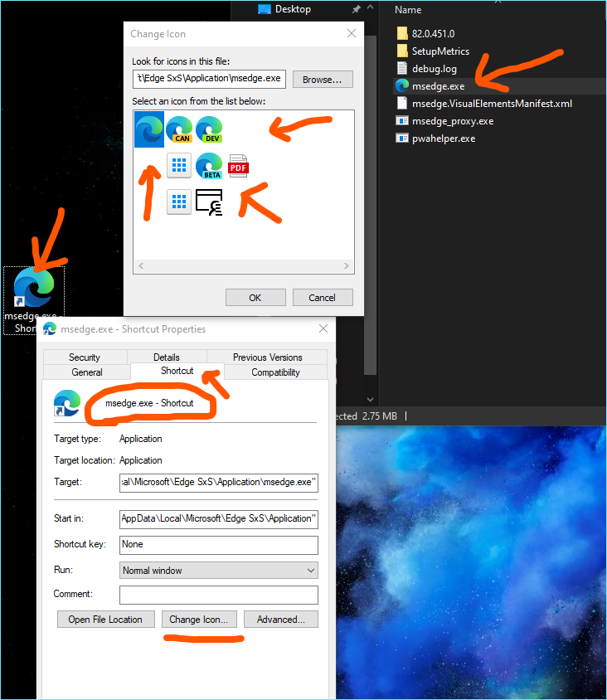Click the vertical scrollbar thumb in Explorer's left pane
Image resolution: width=607 pixels, height=700 pixels.
pos(371,206)
